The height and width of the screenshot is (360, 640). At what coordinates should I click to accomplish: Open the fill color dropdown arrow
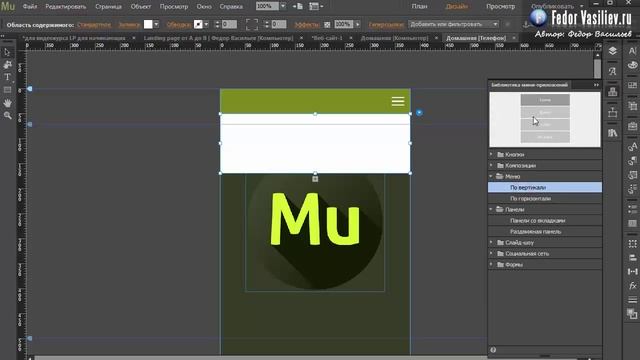pos(156,24)
